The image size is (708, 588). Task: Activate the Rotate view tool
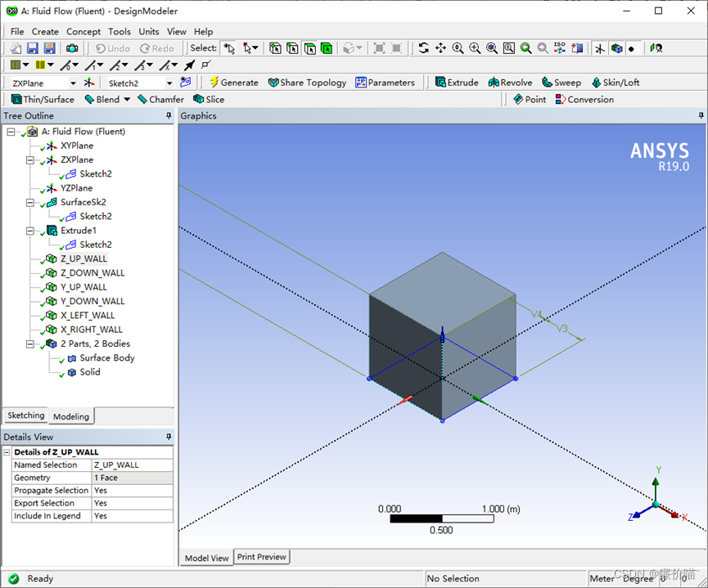pyautogui.click(x=423, y=48)
